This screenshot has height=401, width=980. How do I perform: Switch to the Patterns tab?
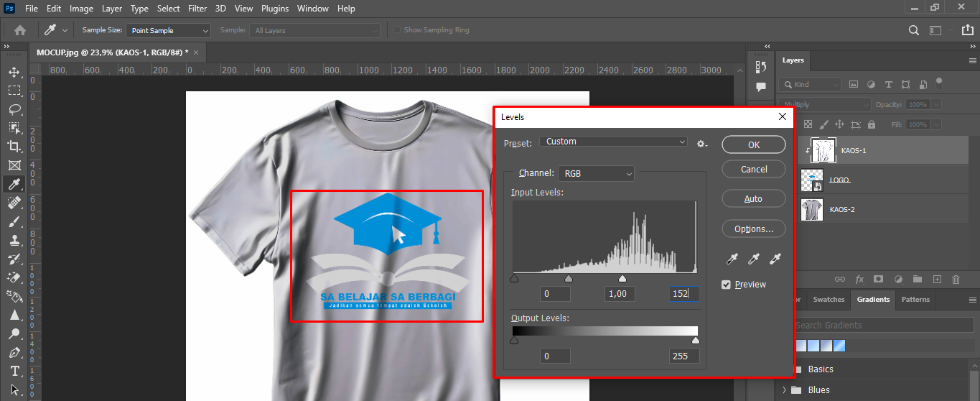(915, 300)
